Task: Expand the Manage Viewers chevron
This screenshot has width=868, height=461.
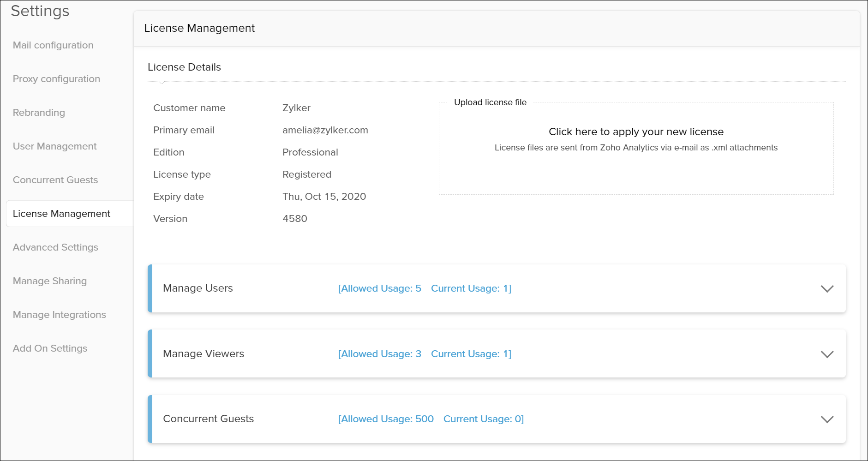Action: tap(827, 354)
